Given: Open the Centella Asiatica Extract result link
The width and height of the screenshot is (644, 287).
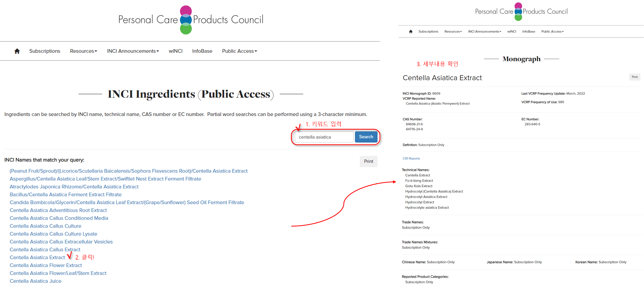Looking at the screenshot, I should pos(37,257).
